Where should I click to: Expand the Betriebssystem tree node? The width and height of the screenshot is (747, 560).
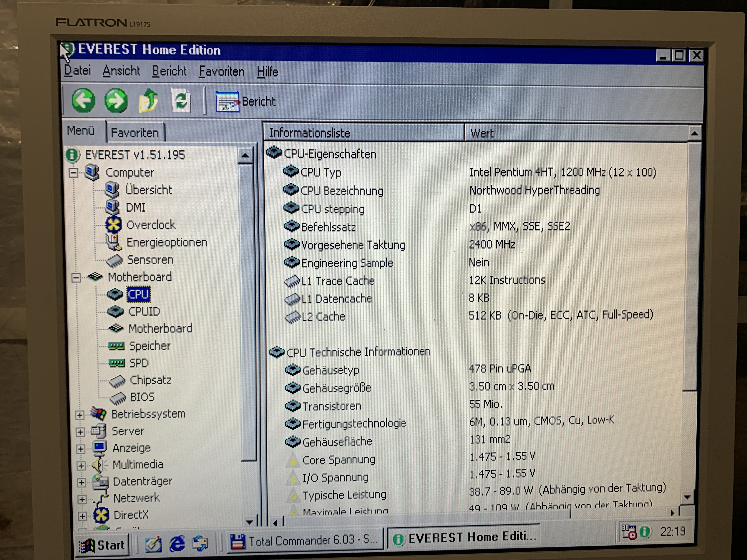tap(80, 415)
